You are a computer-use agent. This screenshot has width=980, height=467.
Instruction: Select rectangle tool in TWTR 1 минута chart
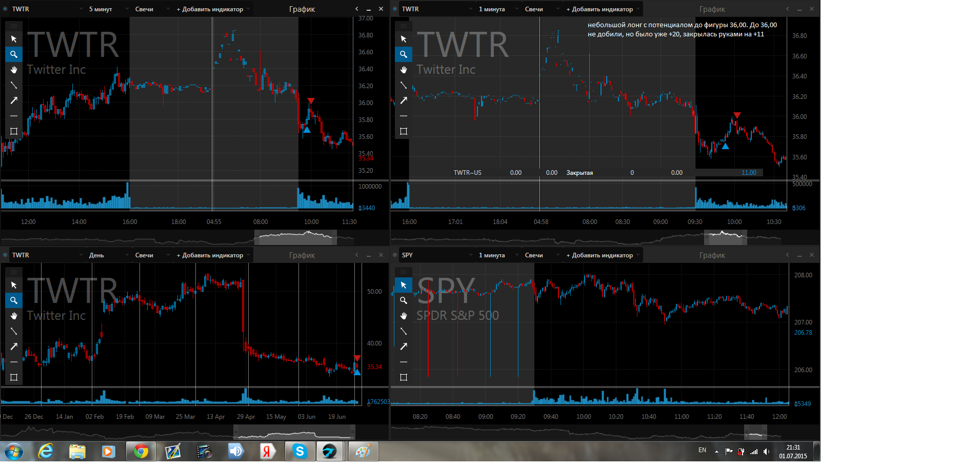(x=404, y=131)
